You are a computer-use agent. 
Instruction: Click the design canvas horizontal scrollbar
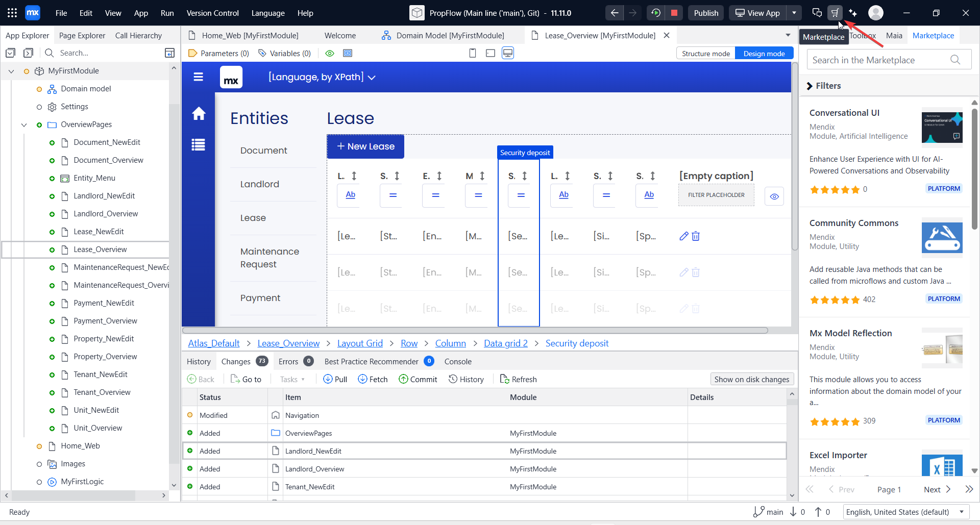475,330
